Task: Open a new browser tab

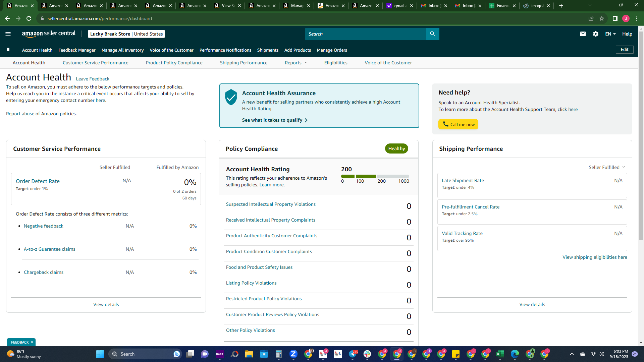Action: [x=561, y=6]
